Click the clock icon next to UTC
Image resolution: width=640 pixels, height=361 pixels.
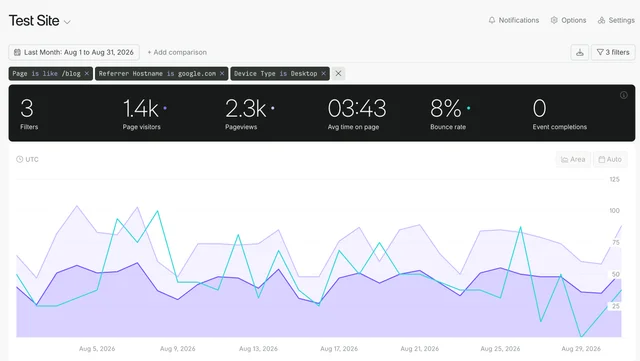pos(19,159)
